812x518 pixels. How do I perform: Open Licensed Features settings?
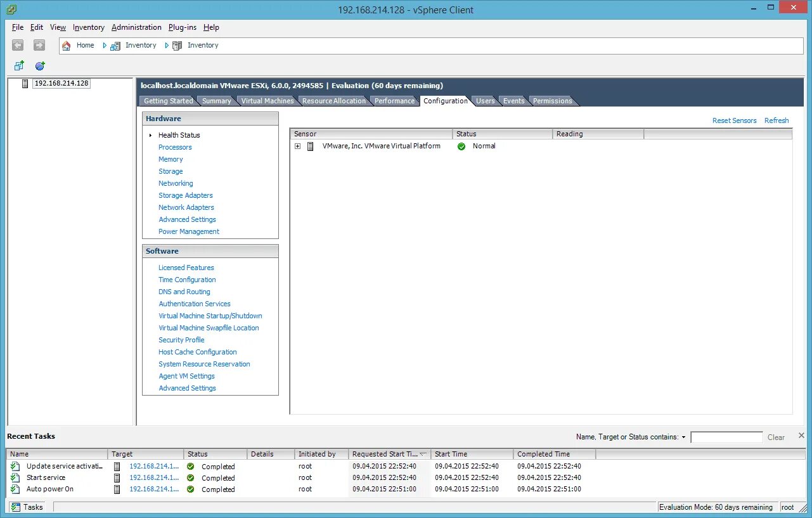click(186, 268)
